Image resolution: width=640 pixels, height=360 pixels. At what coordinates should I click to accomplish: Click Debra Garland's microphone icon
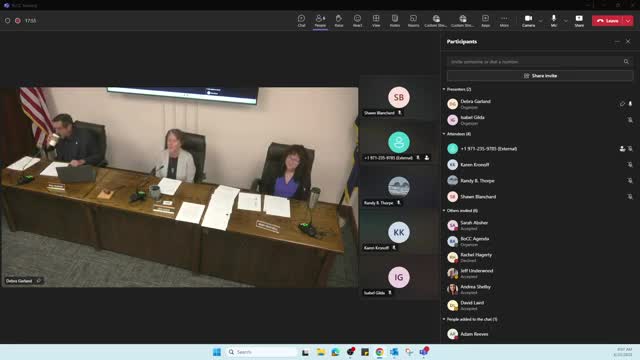pos(630,104)
